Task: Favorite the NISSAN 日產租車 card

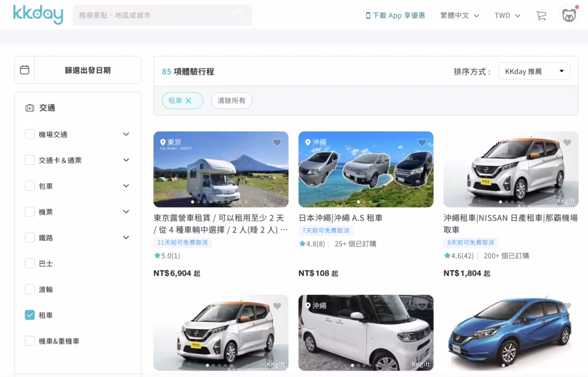Action: (x=567, y=143)
